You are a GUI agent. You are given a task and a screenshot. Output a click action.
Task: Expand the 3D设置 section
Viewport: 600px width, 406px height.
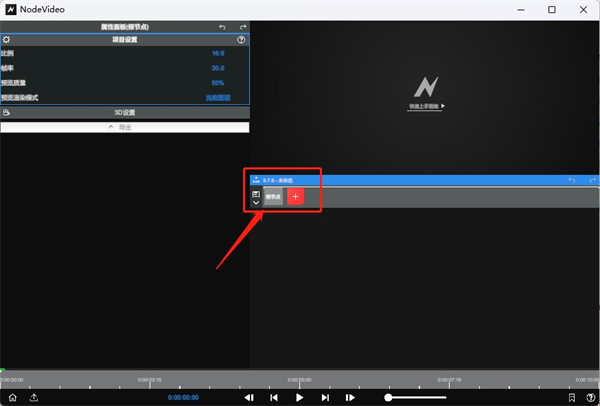(125, 112)
